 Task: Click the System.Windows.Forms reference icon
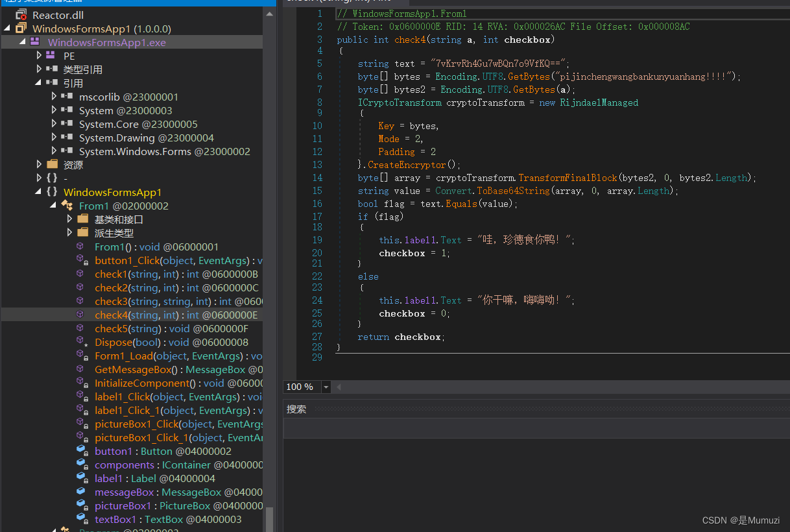(67, 151)
